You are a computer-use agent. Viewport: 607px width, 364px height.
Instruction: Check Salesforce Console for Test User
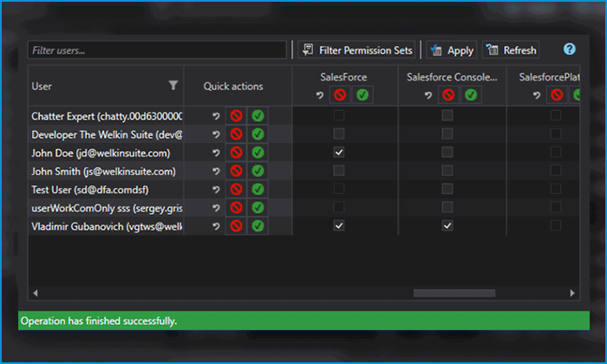coord(447,189)
